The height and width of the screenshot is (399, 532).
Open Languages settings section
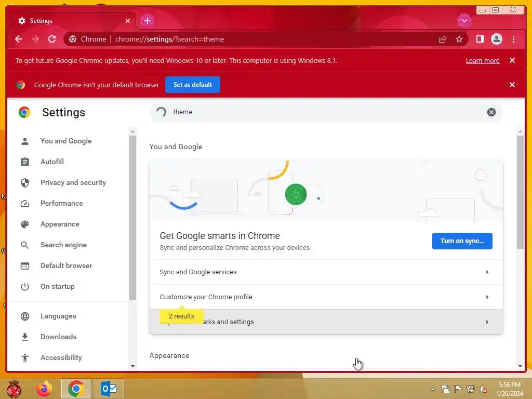pyautogui.click(x=58, y=316)
